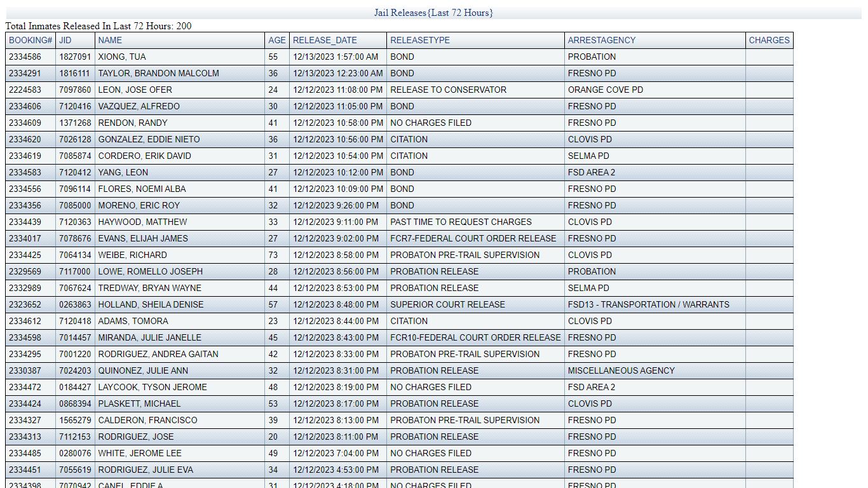
Task: Select the Total Inmates Released count text
Action: coord(98,26)
